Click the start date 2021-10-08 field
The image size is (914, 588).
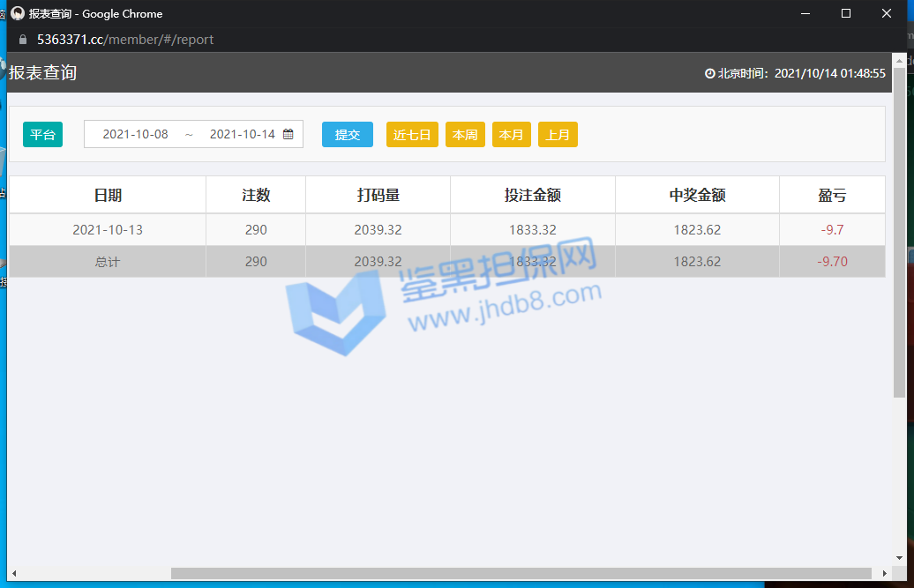click(x=135, y=135)
